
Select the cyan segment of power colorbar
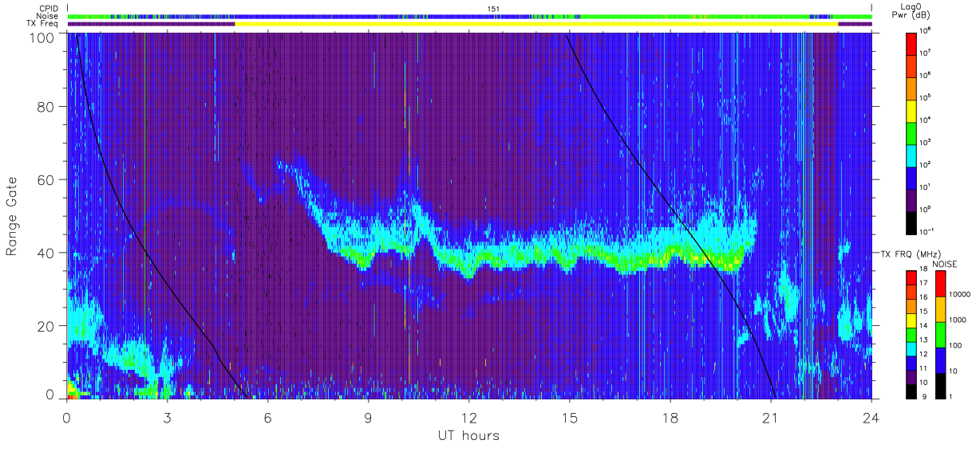coord(911,155)
